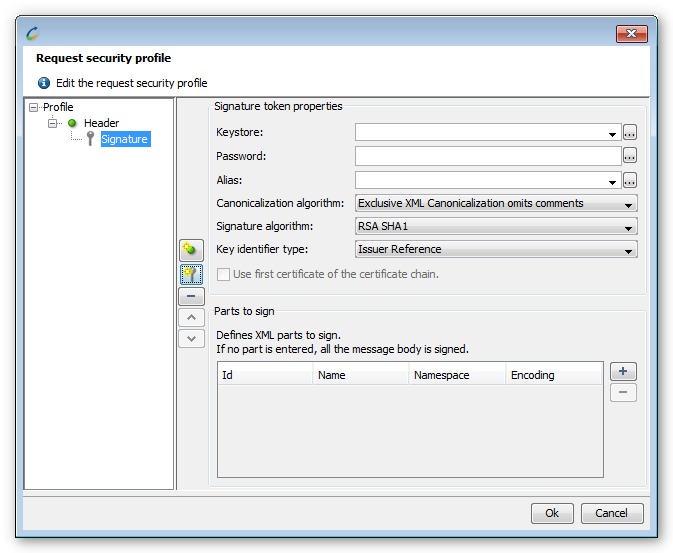Open the Keystore dropdown
The width and height of the screenshot is (673, 553).
(x=612, y=134)
